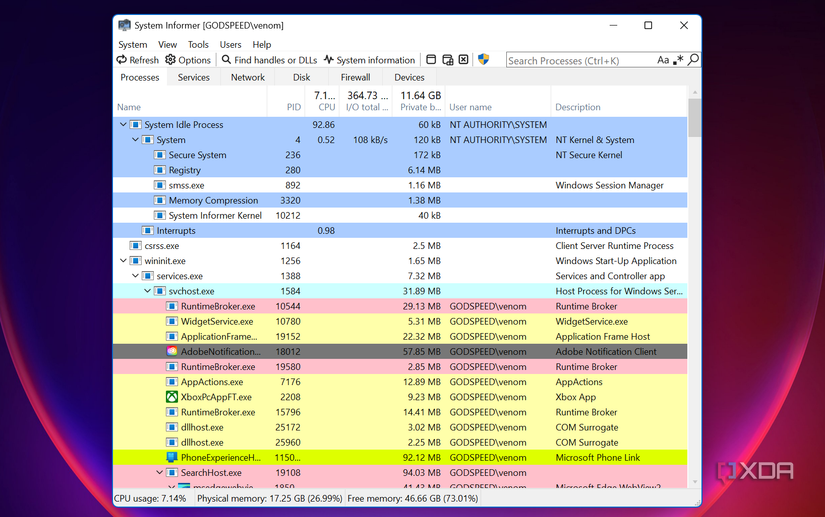Select the Processes tab
This screenshot has height=517, width=825.
click(x=139, y=77)
